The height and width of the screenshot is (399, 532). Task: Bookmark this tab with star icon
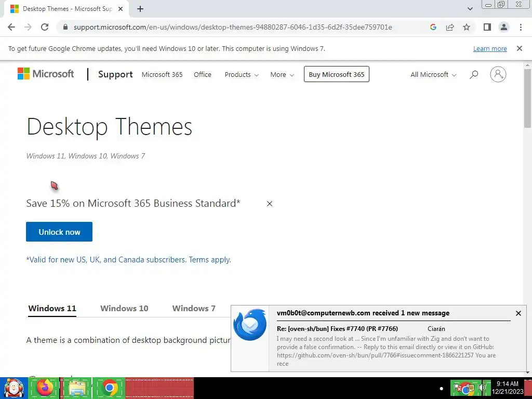click(467, 27)
